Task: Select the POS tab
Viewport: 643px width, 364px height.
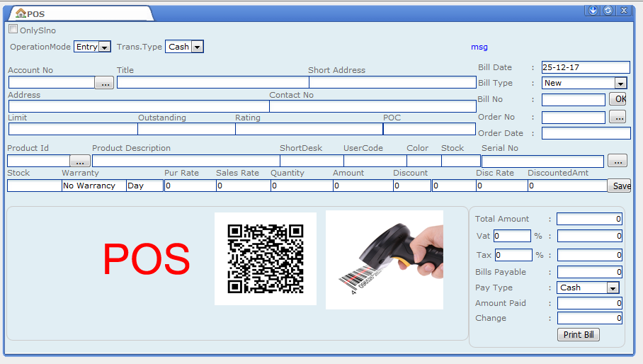Action: pyautogui.click(x=80, y=13)
